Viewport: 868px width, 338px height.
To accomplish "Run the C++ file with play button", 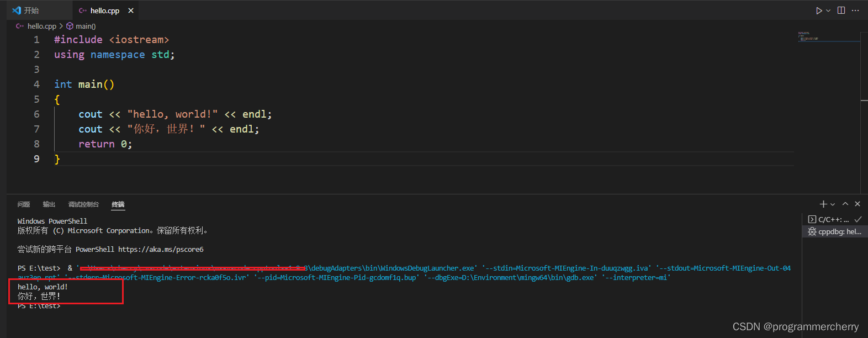I will (819, 10).
